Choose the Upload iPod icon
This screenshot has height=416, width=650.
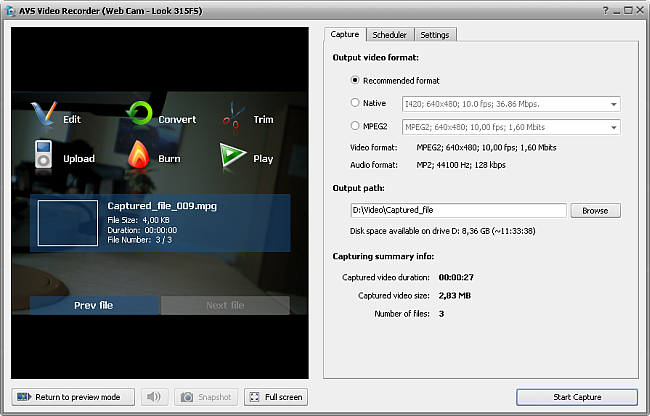click(x=43, y=154)
